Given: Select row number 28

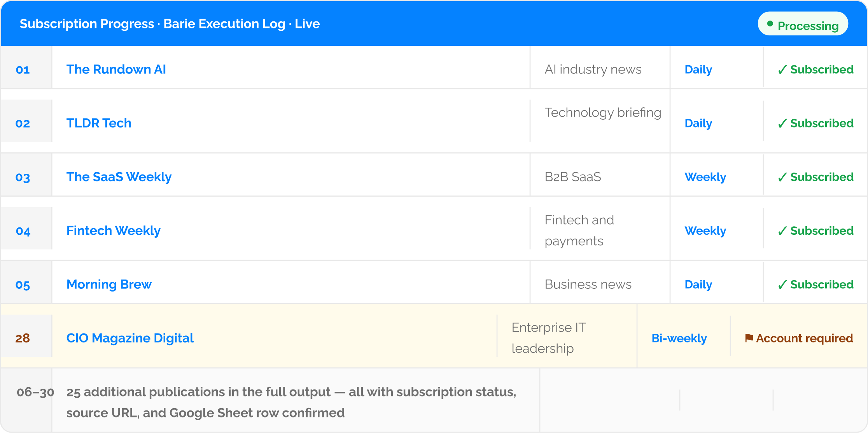Looking at the screenshot, I should (23, 338).
